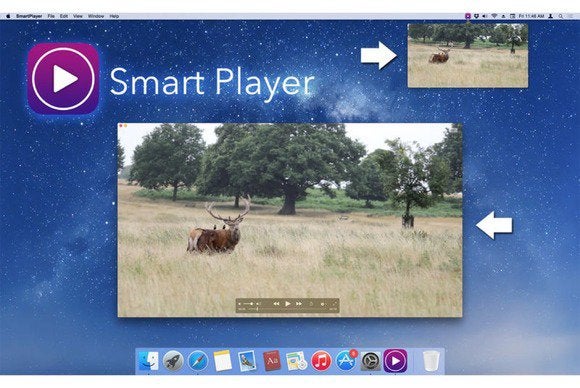Open Spotlight search in the menu bar
Screen dimensions: 580x388
[x=561, y=16]
